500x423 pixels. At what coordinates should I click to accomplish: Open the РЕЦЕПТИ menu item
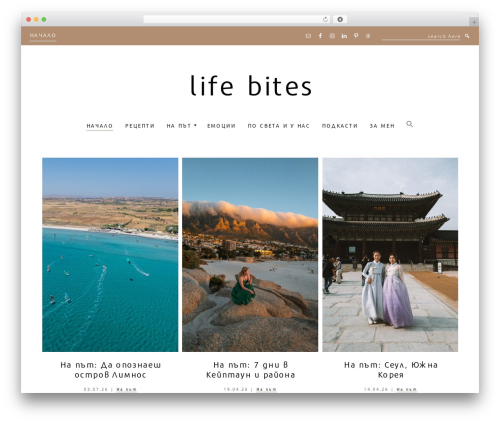tap(140, 126)
